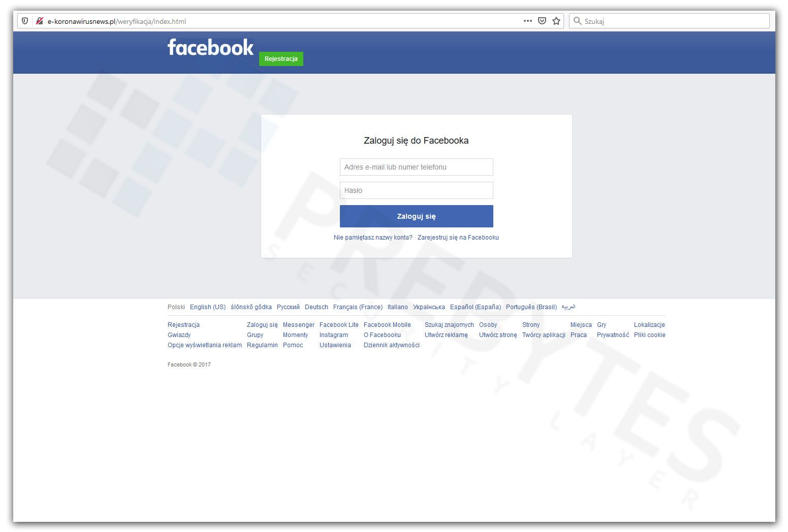The width and height of the screenshot is (788, 532).
Task: Click the Polski current language text
Action: pyautogui.click(x=176, y=307)
